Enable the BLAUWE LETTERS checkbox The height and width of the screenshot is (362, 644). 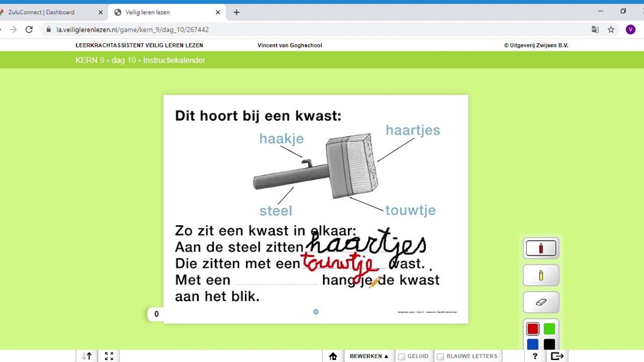pyautogui.click(x=440, y=356)
